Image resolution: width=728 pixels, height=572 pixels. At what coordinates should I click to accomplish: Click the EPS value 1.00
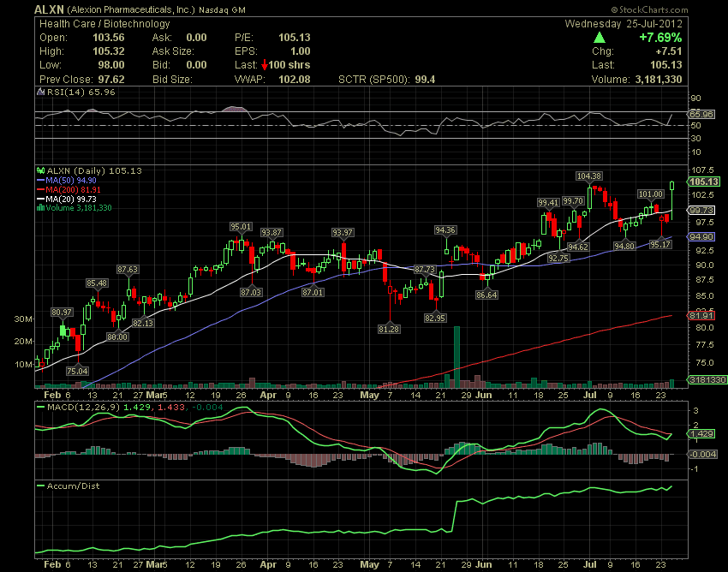coord(301,51)
